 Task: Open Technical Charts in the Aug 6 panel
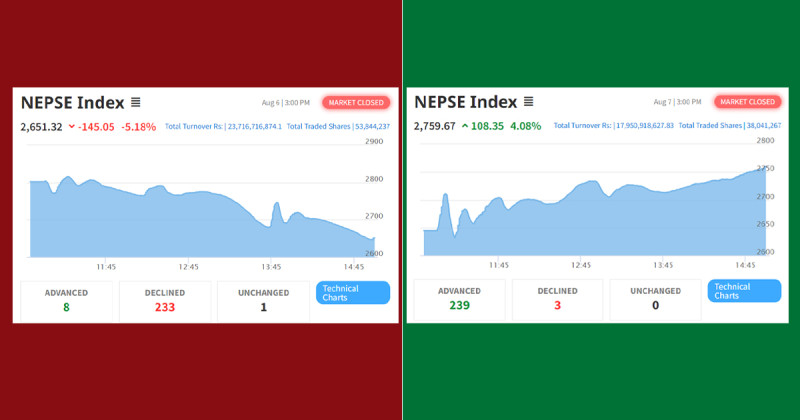pos(352,293)
